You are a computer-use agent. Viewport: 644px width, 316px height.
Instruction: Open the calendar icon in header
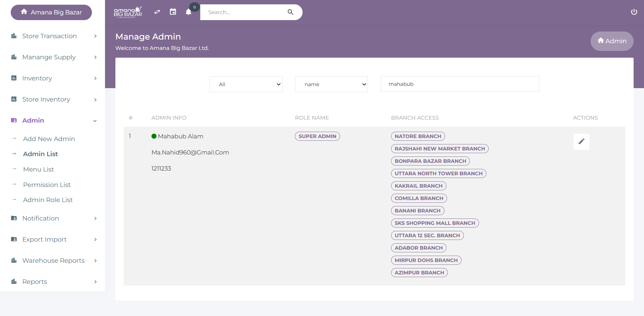[x=173, y=12]
